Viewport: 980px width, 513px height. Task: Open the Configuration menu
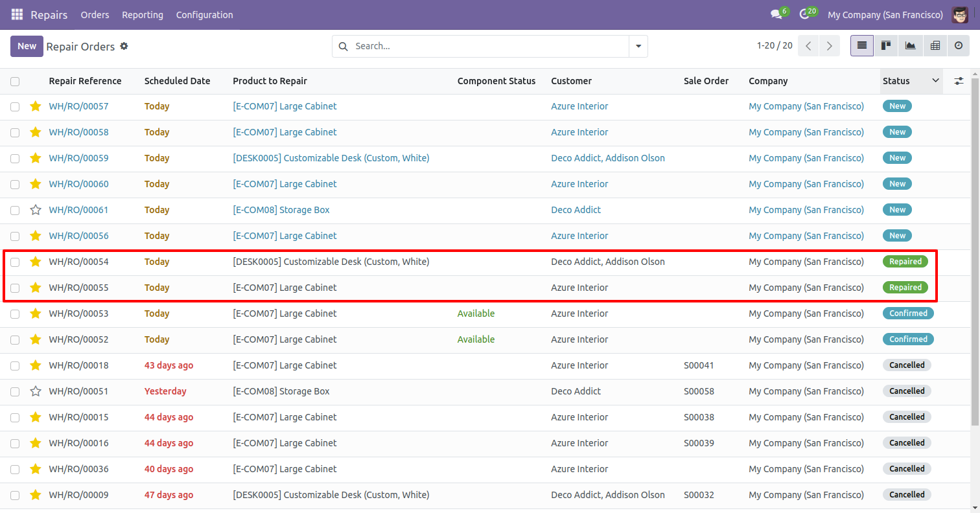click(x=204, y=14)
